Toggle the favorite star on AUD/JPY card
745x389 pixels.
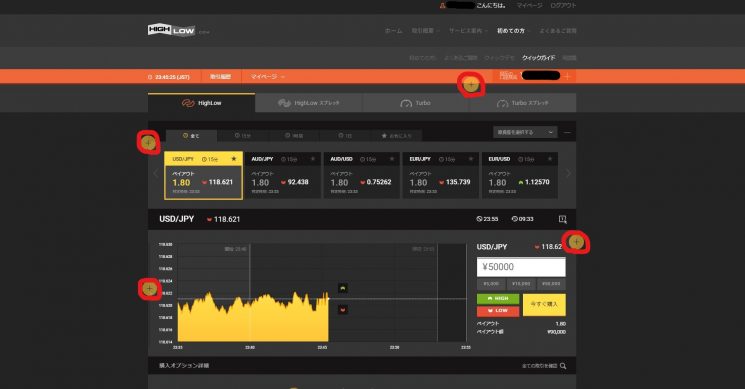pyautogui.click(x=313, y=159)
